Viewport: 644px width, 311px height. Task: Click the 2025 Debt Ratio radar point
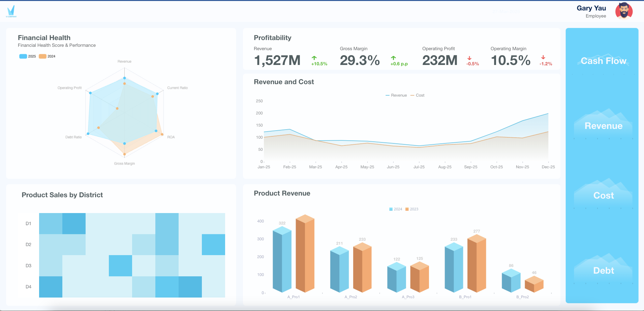pyautogui.click(x=88, y=134)
